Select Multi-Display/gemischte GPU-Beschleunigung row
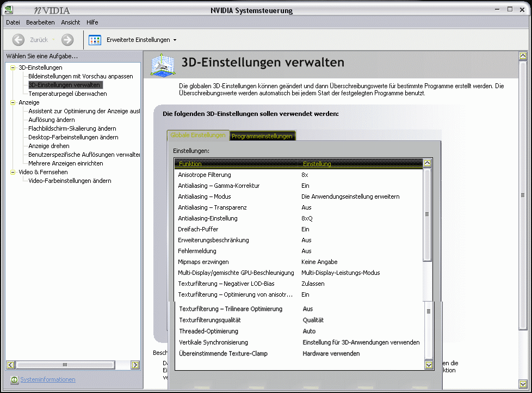 299,273
